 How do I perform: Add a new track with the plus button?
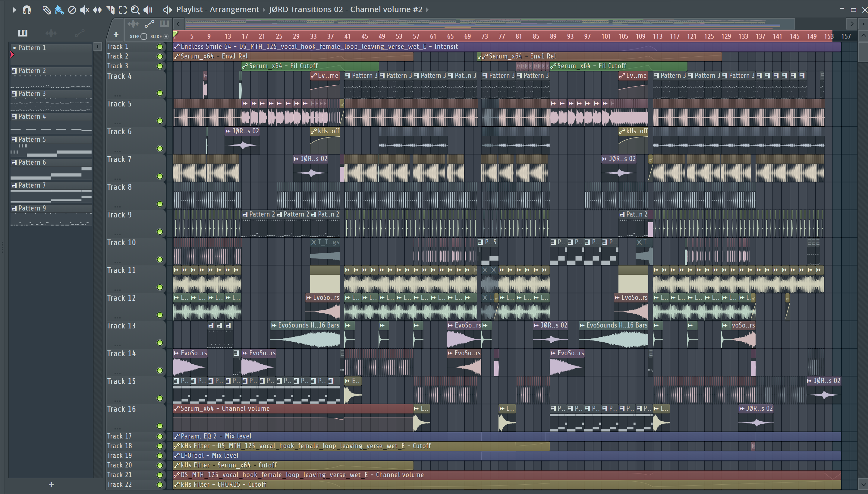coord(116,35)
